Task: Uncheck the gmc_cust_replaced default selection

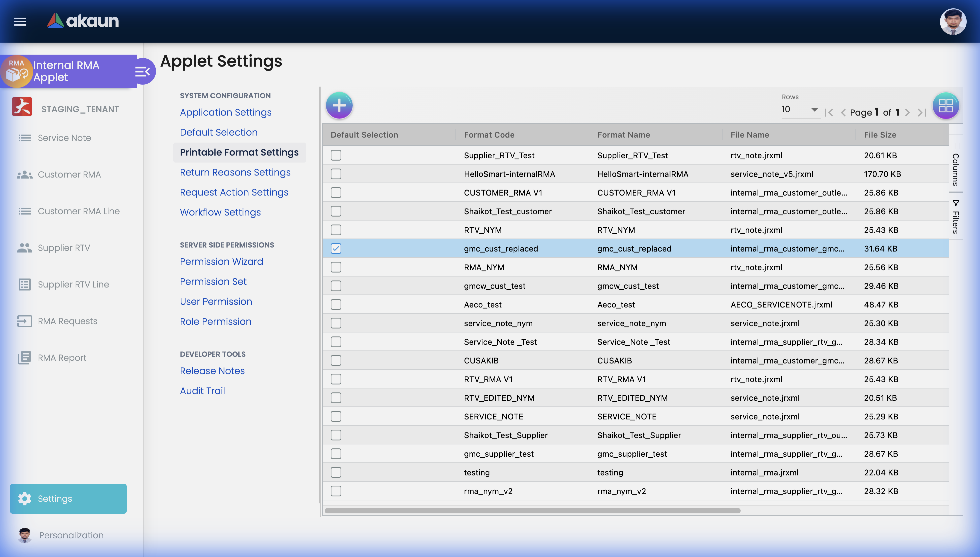Action: pyautogui.click(x=336, y=248)
